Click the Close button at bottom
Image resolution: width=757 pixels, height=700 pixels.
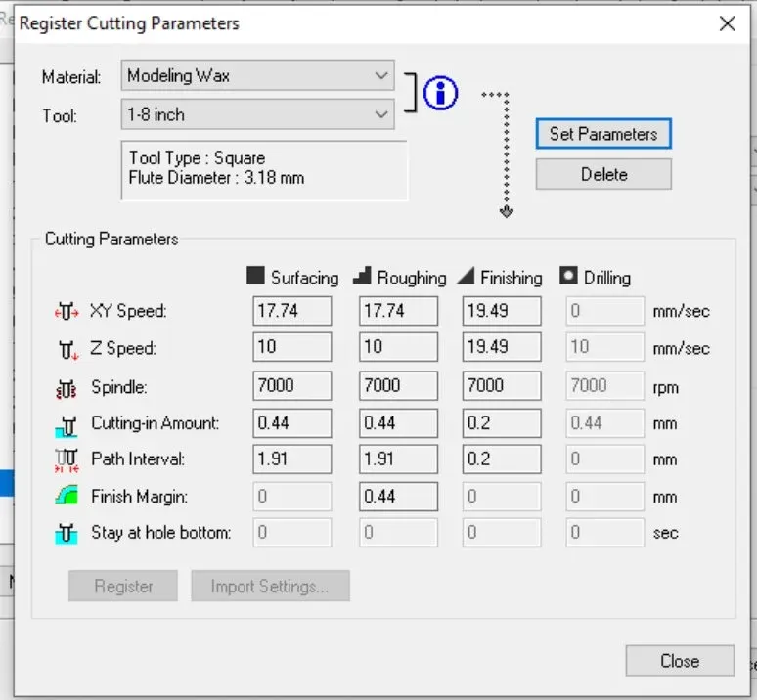coord(680,661)
